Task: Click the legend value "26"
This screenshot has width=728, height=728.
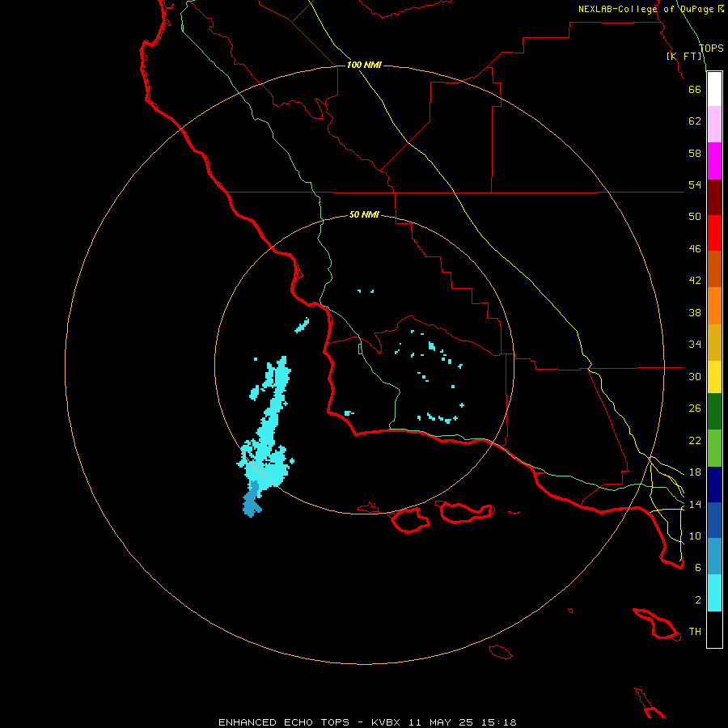Action: tap(695, 408)
